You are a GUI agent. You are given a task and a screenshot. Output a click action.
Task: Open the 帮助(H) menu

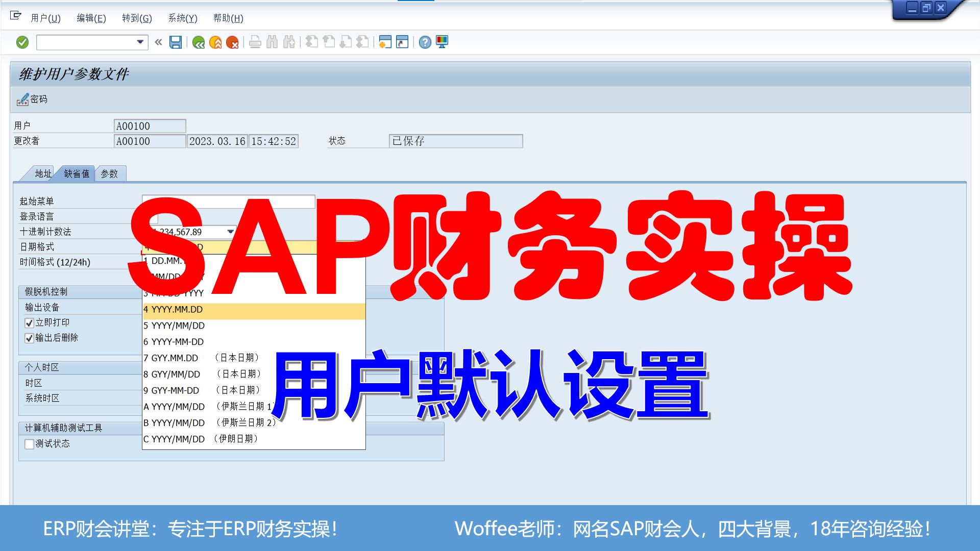[x=228, y=18]
